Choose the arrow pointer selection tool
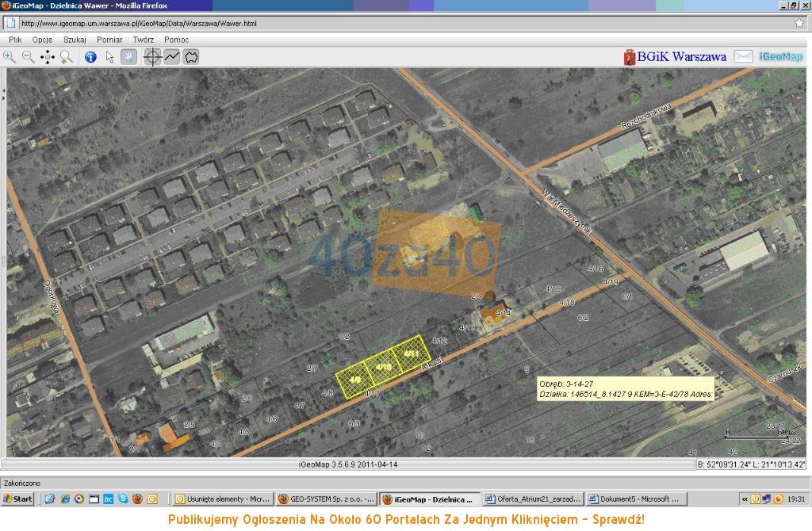 pyautogui.click(x=109, y=57)
